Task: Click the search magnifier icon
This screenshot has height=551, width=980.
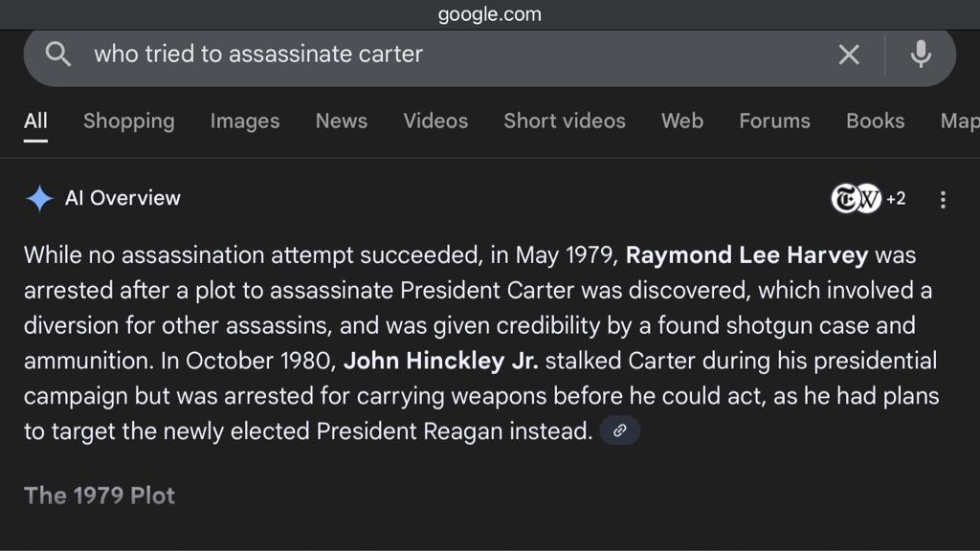Action: click(57, 55)
